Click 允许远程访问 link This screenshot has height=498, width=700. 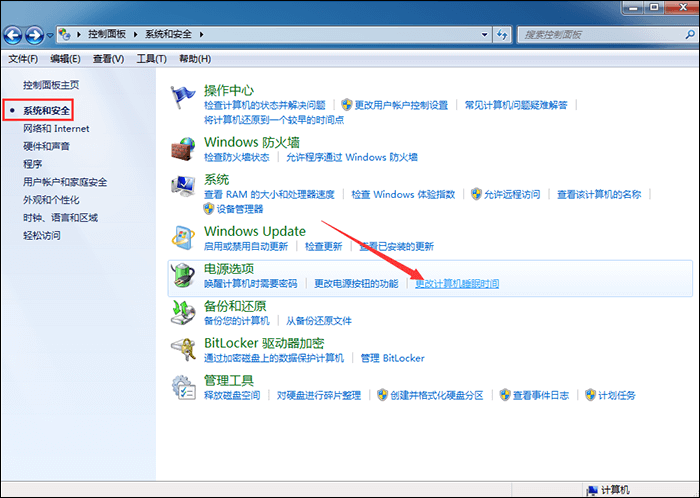[x=512, y=195]
